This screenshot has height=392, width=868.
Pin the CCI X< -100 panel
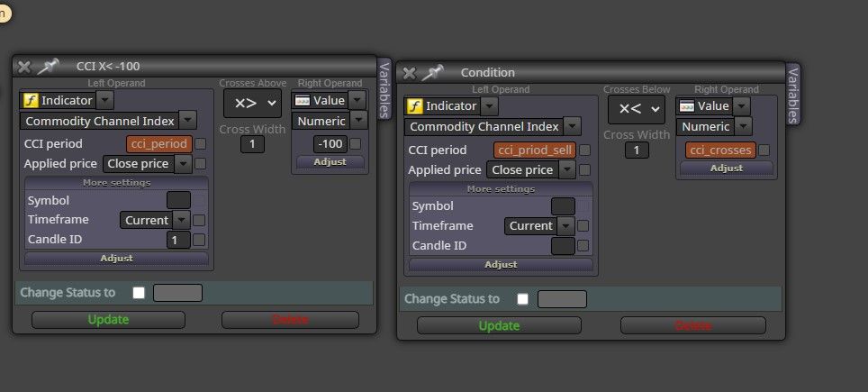48,67
